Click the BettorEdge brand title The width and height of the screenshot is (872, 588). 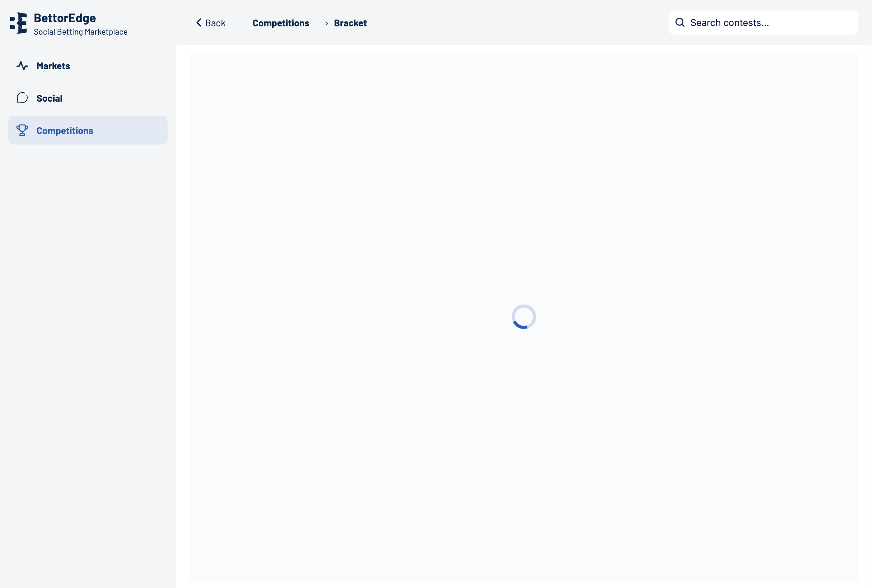coord(65,18)
